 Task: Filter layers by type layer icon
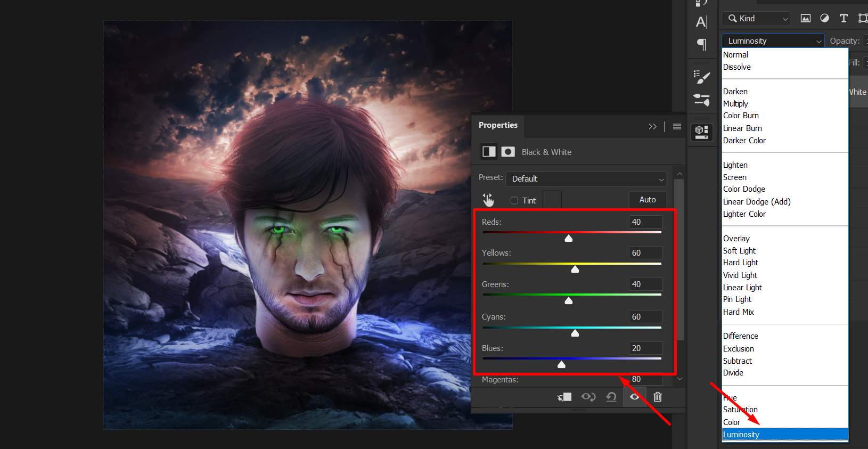pyautogui.click(x=844, y=18)
